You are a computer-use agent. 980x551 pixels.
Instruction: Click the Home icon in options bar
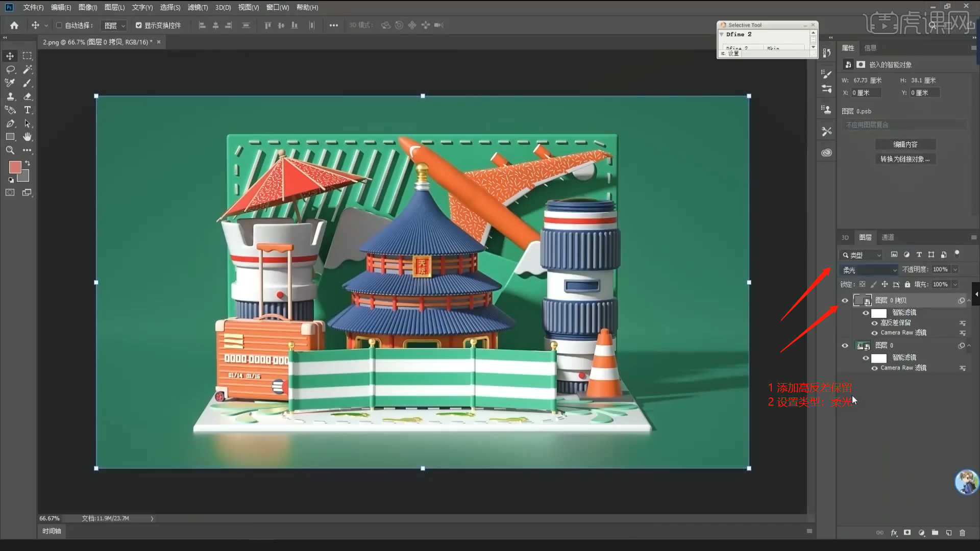point(14,25)
